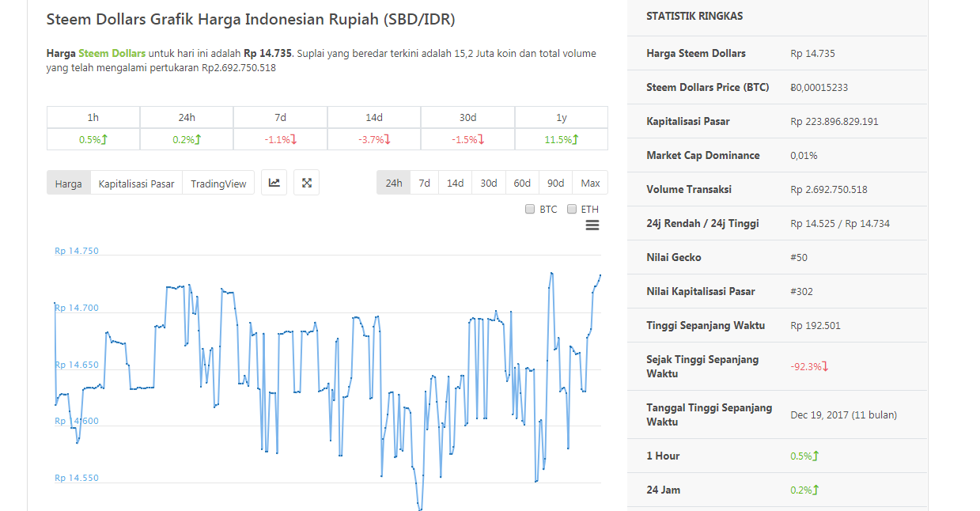Click market cap value Rp 223.896.829.191
This screenshot has height=511, width=980.
(834, 121)
